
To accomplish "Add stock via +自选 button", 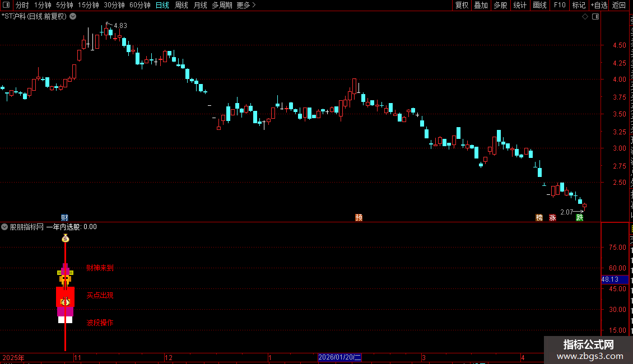I will pyautogui.click(x=599, y=5).
